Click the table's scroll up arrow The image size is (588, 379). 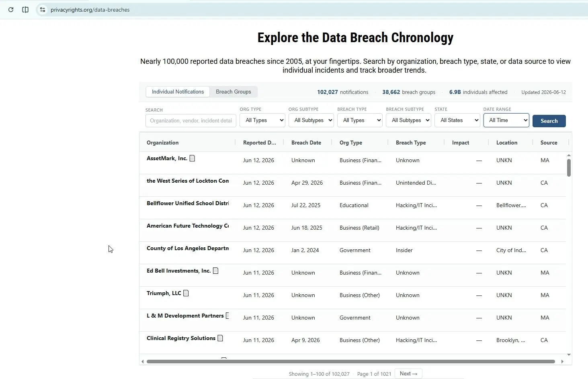pos(569,155)
